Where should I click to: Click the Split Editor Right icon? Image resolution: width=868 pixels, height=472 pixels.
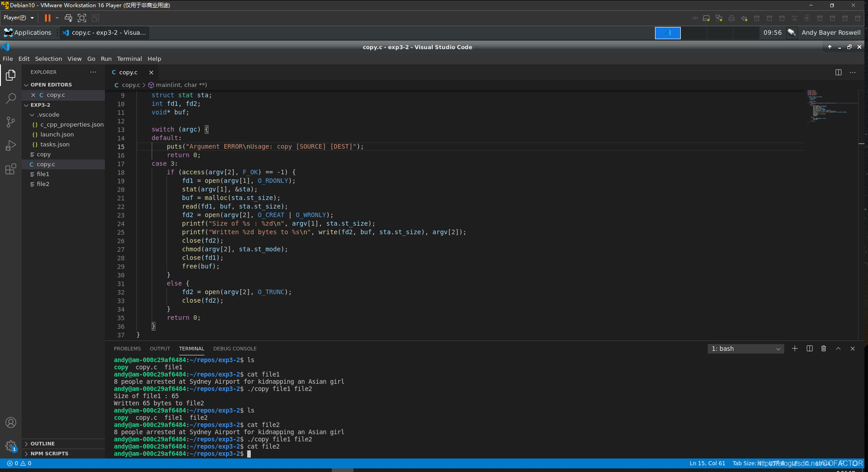(x=838, y=72)
